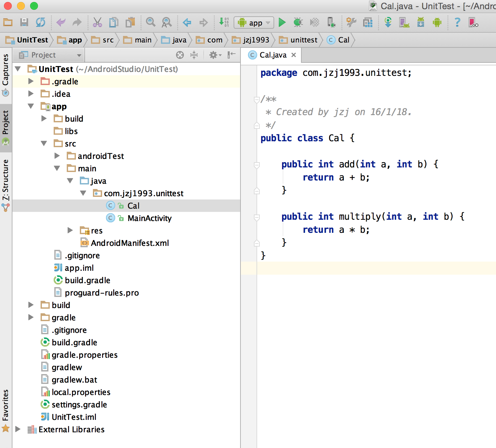This screenshot has width=496, height=448.
Task: Run the app with the green play button
Action: click(x=282, y=23)
